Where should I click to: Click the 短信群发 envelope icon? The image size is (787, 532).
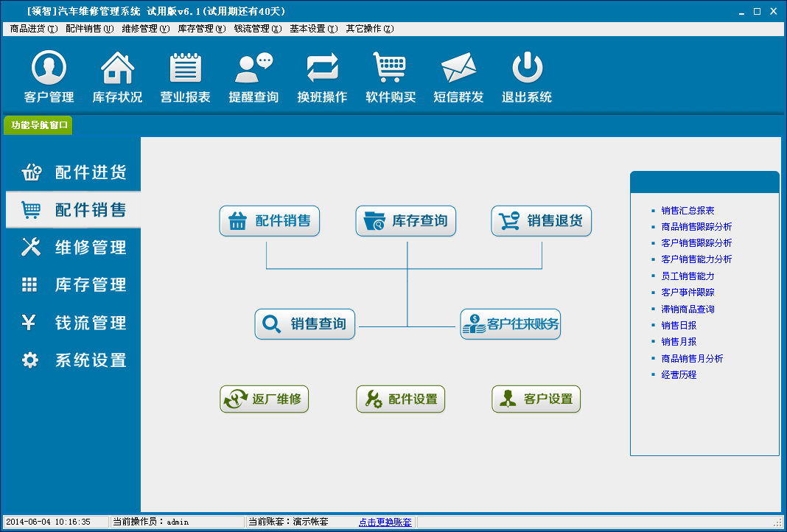tap(458, 69)
